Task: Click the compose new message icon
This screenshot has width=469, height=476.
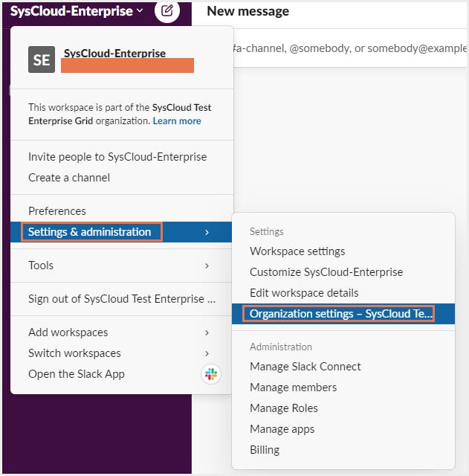Action: pyautogui.click(x=167, y=11)
